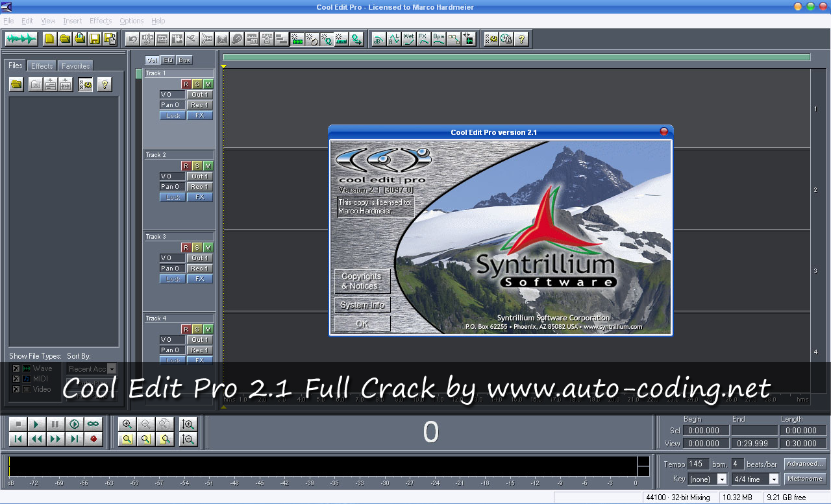Image resolution: width=831 pixels, height=504 pixels.
Task: Open file icon in Files panel
Action: [16, 84]
